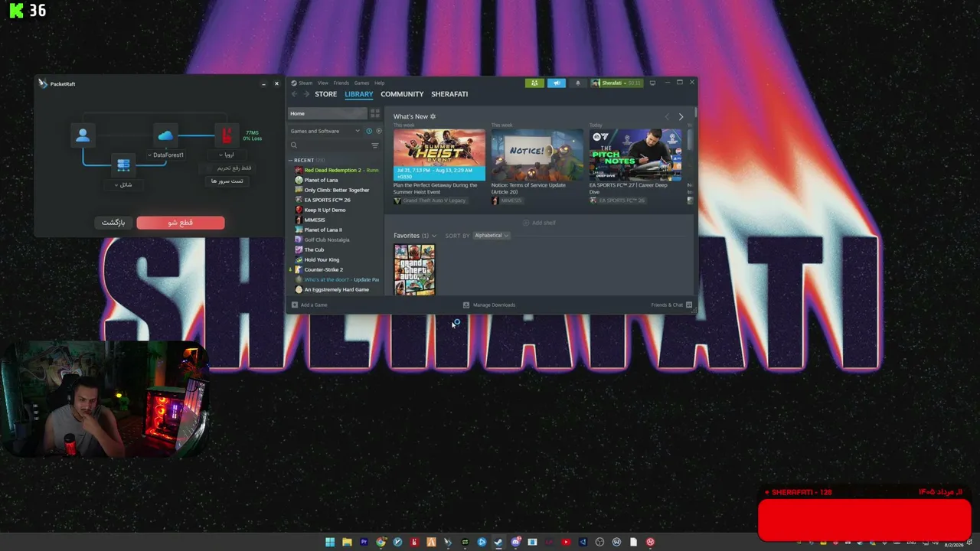The width and height of the screenshot is (980, 551).
Task: Select library Home button
Action: [x=328, y=113]
